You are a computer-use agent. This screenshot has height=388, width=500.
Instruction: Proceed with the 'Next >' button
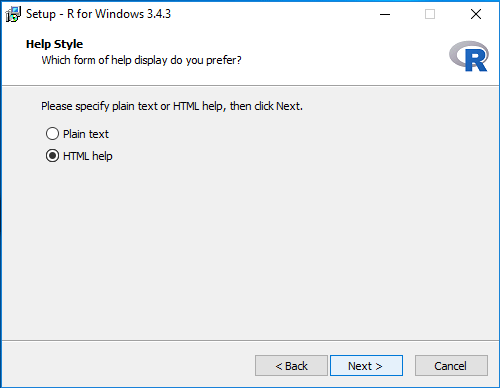[366, 366]
